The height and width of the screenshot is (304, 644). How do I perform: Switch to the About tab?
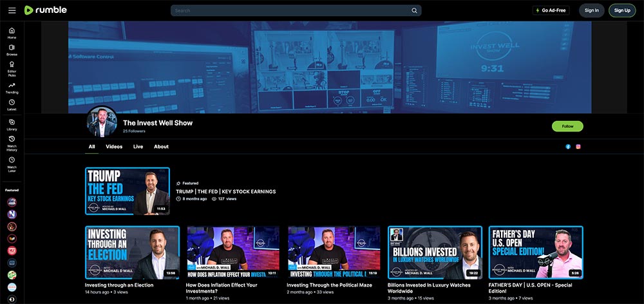[162, 147]
